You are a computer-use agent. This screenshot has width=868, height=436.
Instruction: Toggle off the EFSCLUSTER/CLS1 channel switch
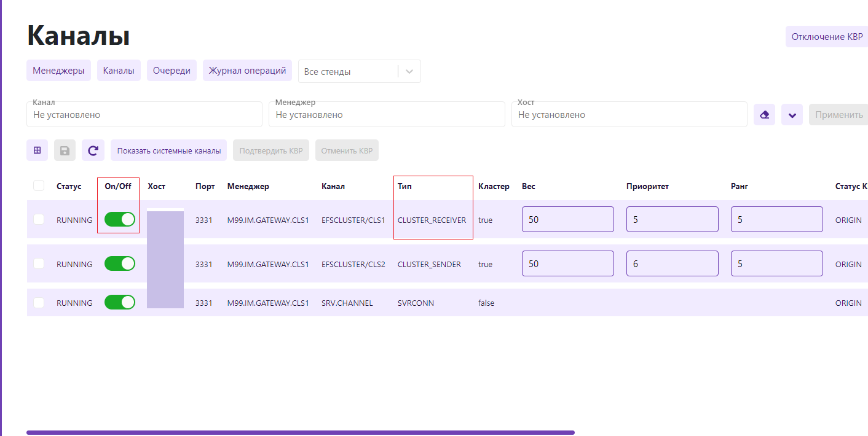[120, 219]
